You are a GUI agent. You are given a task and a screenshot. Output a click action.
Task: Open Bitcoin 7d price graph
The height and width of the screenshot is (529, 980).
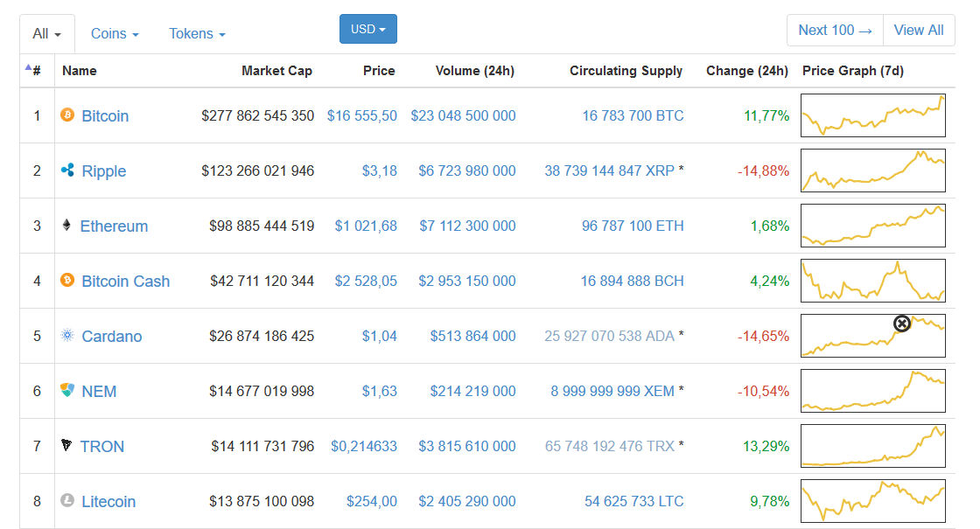(873, 115)
